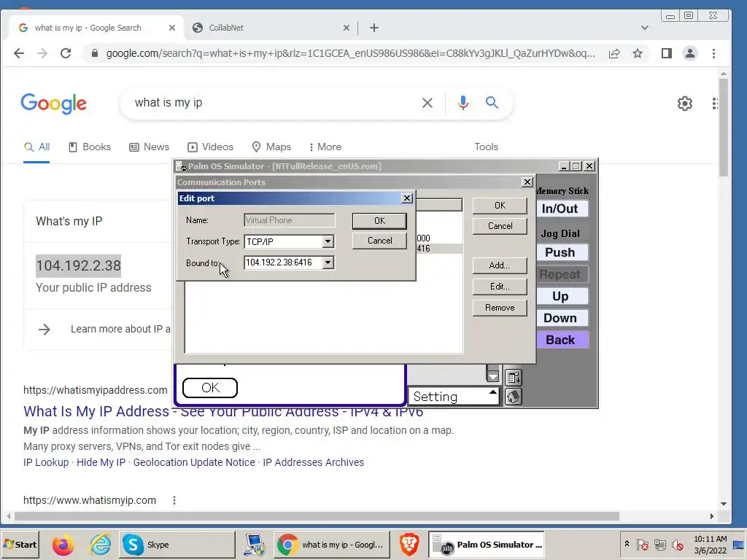Click Add... port button
The width and height of the screenshot is (747, 560).
coord(500,265)
